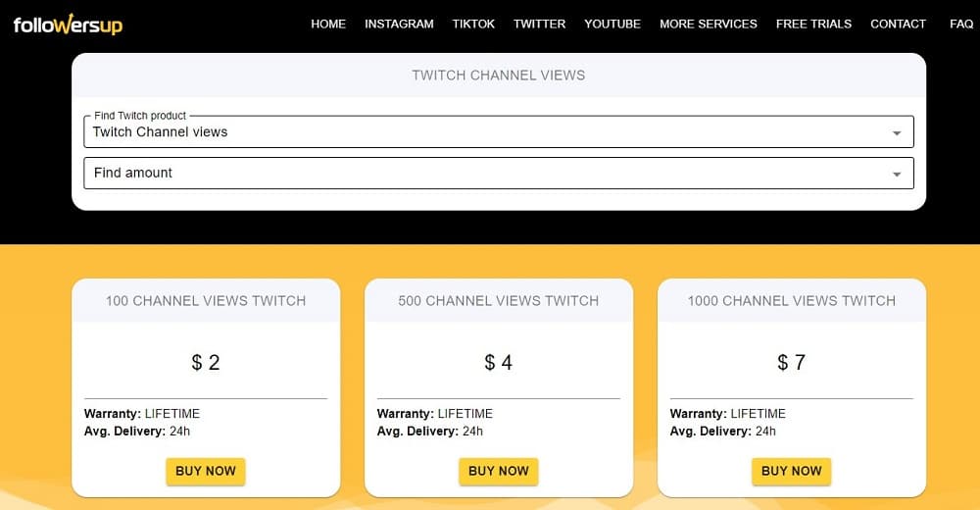Screen dimensions: 980x510
Task: Open the FAQ page
Action: [x=961, y=24]
